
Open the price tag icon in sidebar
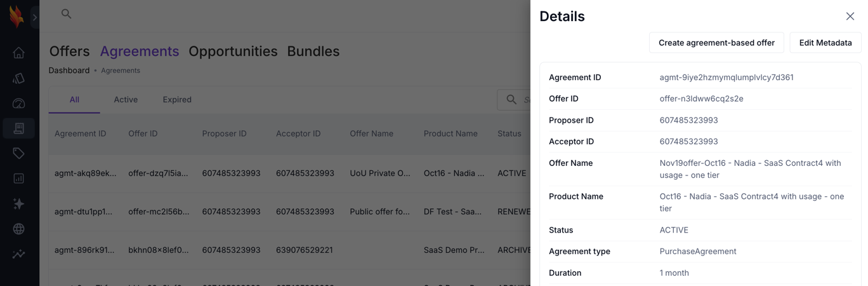pyautogui.click(x=18, y=153)
